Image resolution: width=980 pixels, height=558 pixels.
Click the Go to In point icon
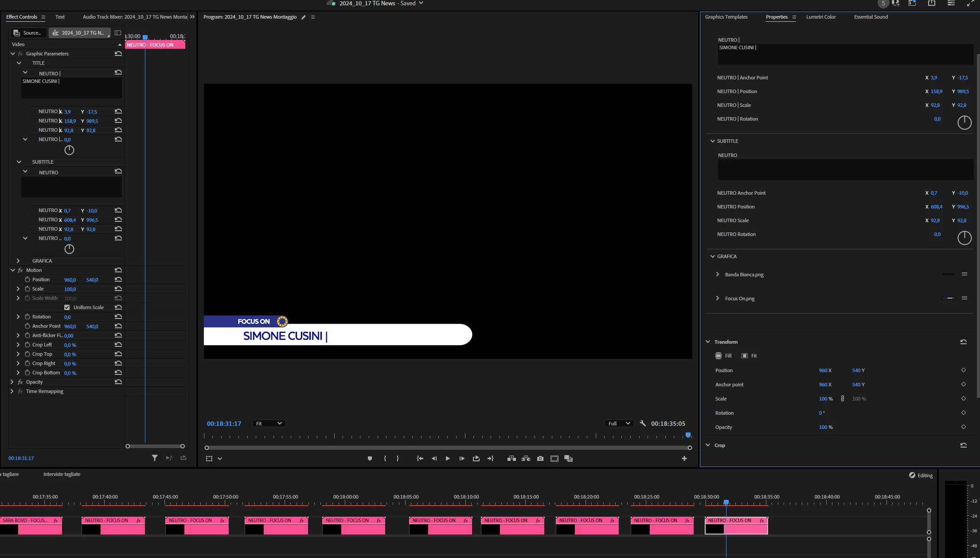pyautogui.click(x=420, y=459)
